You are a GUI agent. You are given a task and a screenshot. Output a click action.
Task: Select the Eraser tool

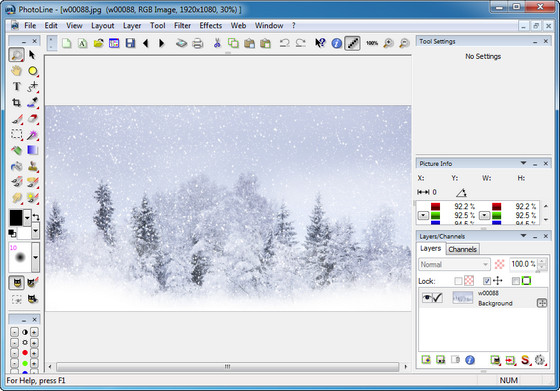[x=32, y=119]
